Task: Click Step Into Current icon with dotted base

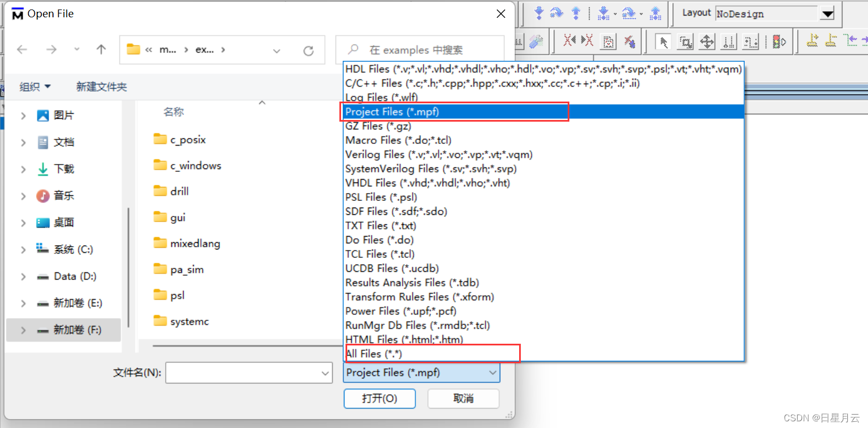Action: coord(604,12)
